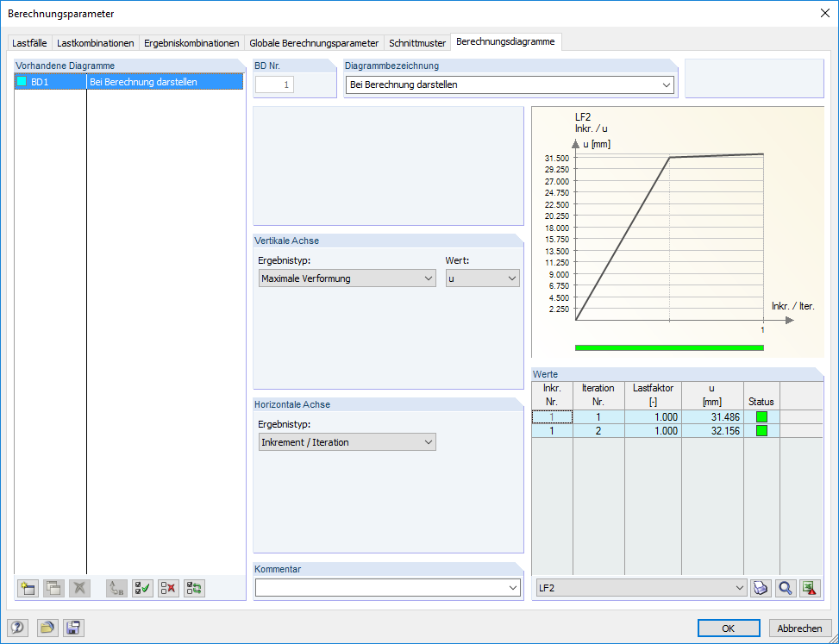Print the values table
The height and width of the screenshot is (644, 839).
click(x=761, y=588)
